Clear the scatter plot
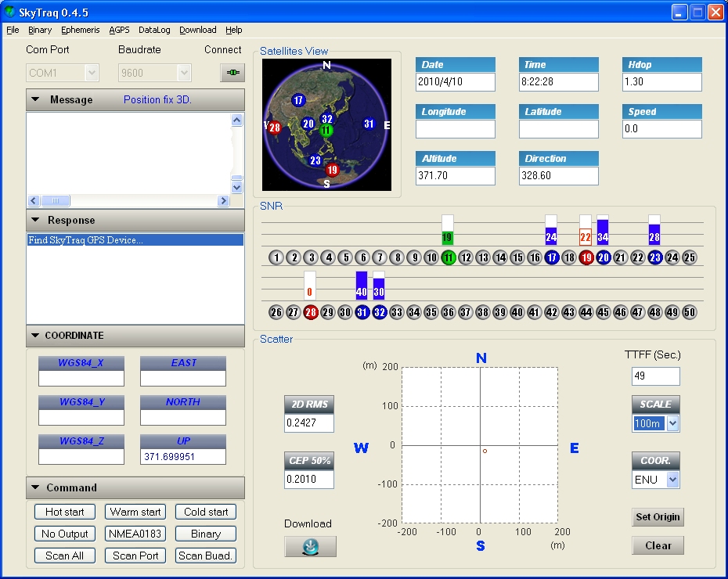 click(658, 545)
